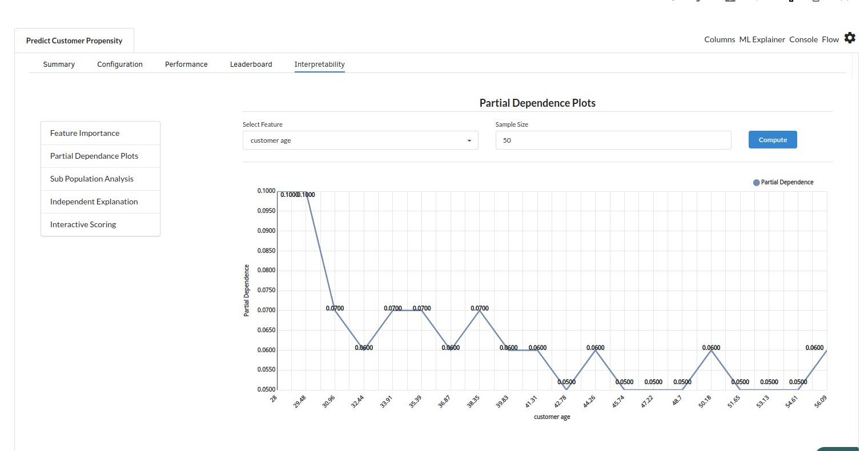Viewport: 868px width, 451px height.
Task: Open the customer age feature dropdown
Action: point(360,140)
